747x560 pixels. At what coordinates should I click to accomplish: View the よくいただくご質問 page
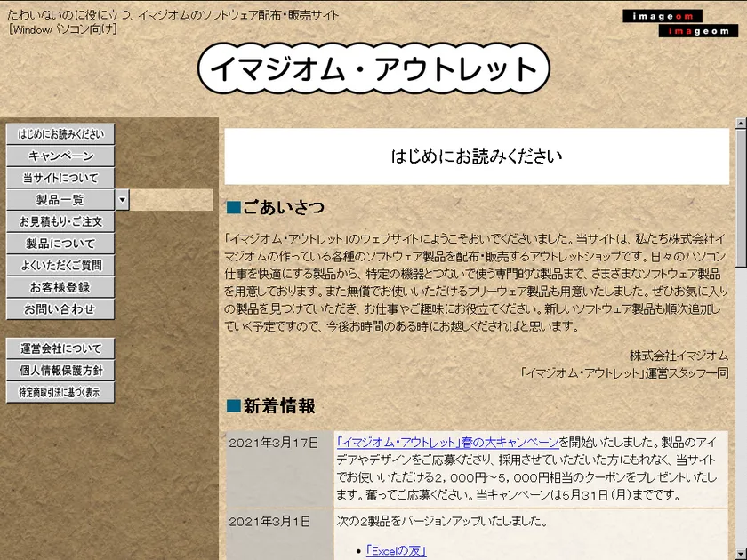(60, 265)
